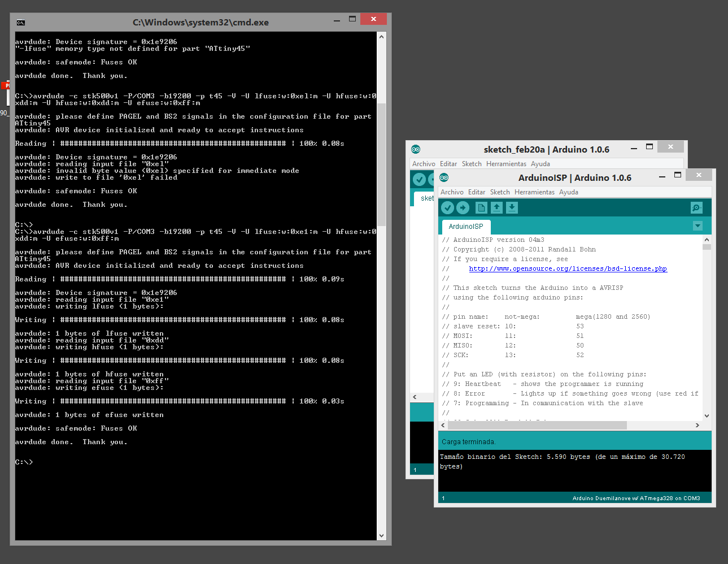The height and width of the screenshot is (564, 728).
Task: Click ArduinoISP editor scroll left arrow
Action: [x=443, y=425]
